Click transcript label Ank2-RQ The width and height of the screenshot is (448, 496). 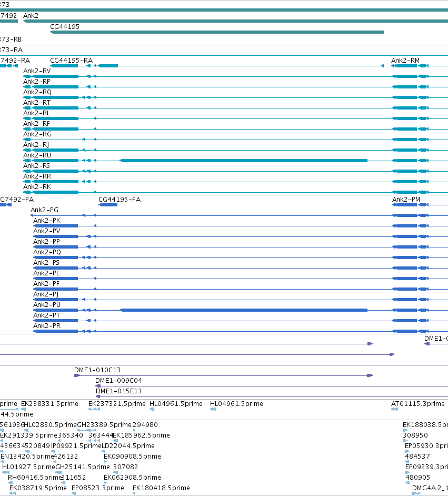37,92
